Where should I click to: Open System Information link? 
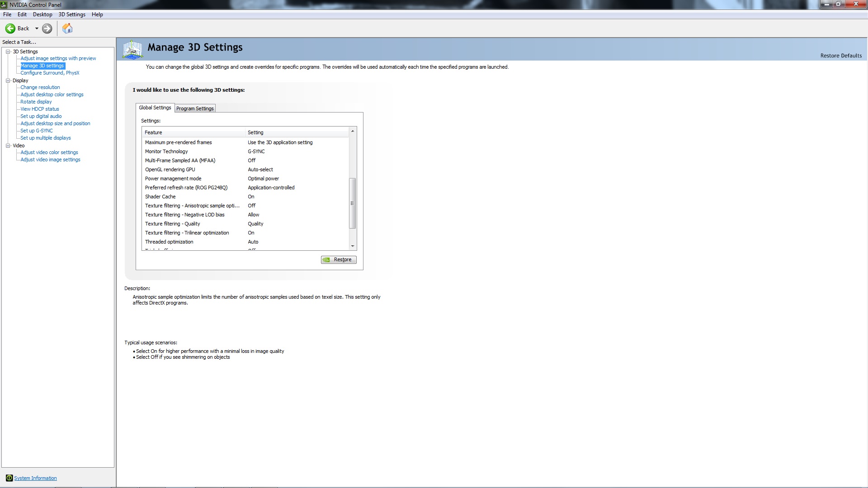point(35,478)
